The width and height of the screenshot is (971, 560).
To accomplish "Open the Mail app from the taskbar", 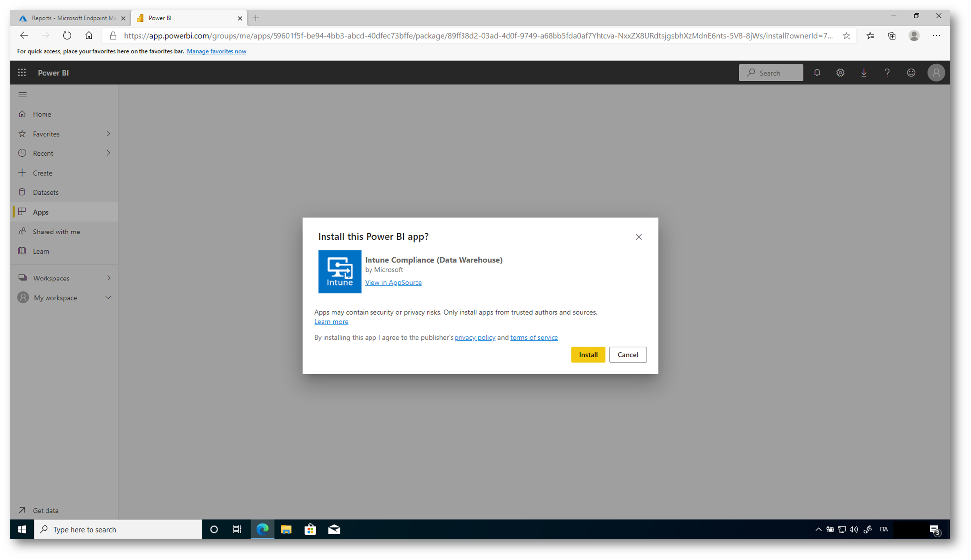I will pyautogui.click(x=334, y=529).
